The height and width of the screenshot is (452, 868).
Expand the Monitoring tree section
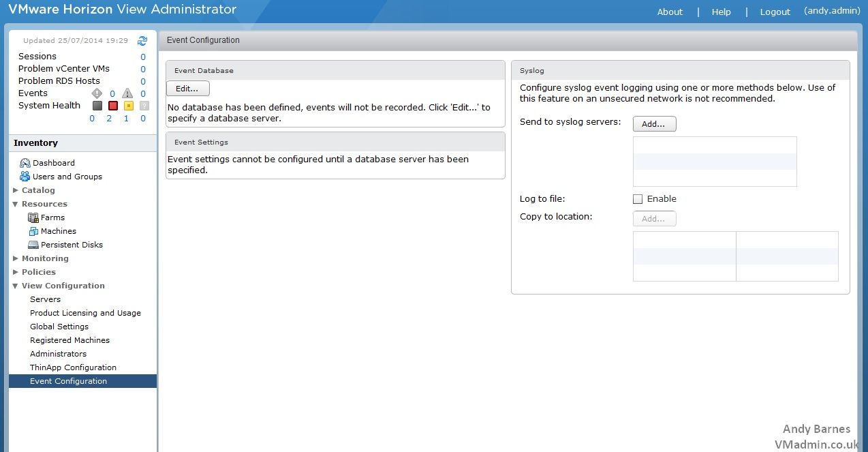point(16,258)
